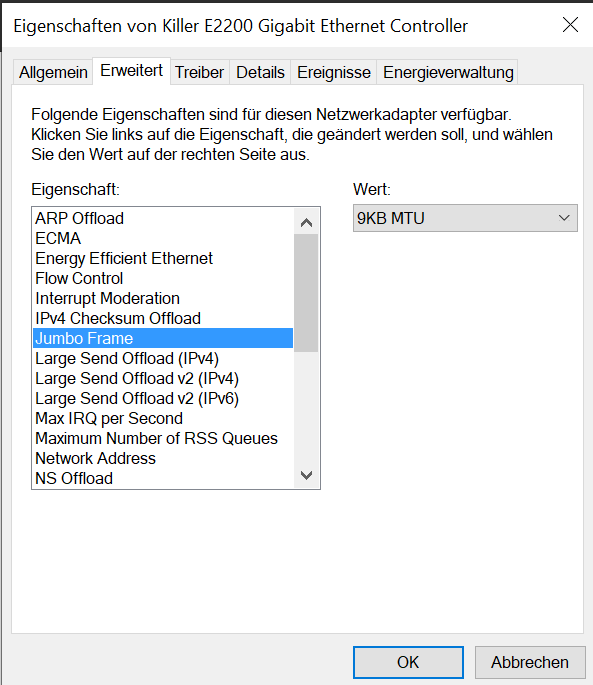Open the Details tab

pyautogui.click(x=260, y=72)
